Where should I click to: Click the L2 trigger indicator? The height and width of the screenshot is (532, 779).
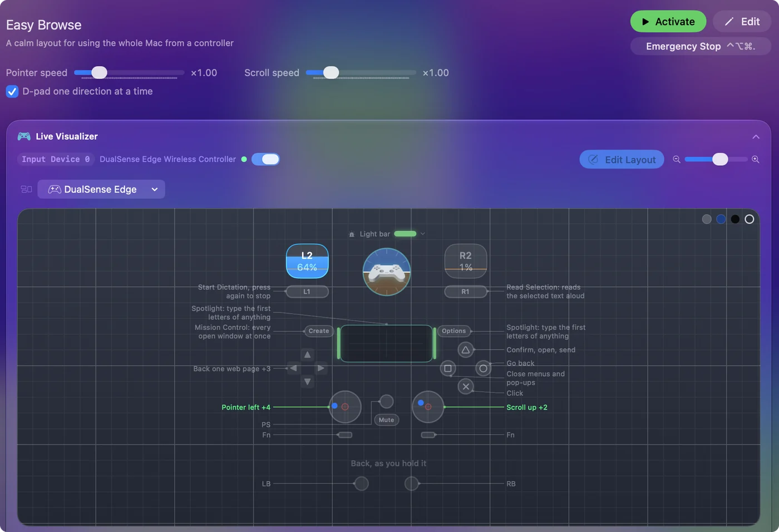pos(307,261)
